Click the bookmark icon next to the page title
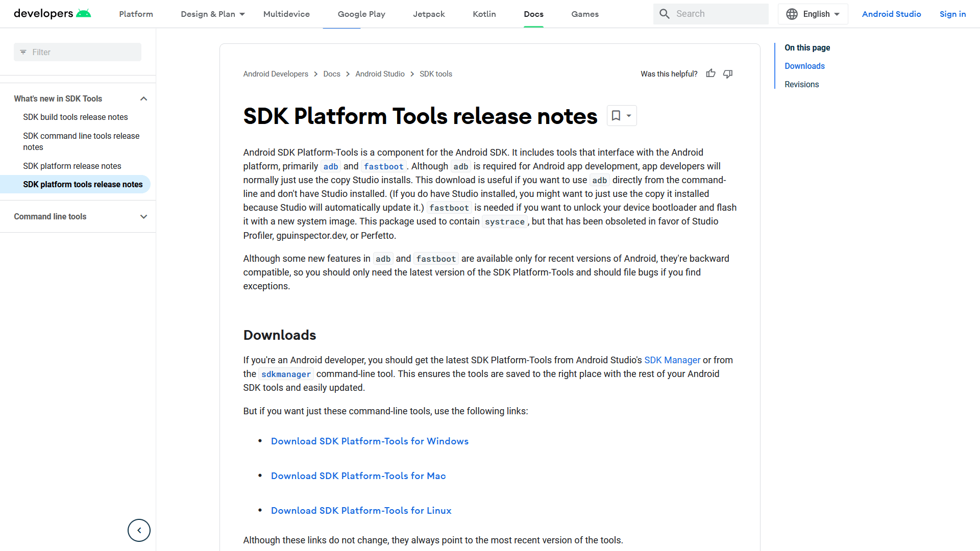This screenshot has height=551, width=980. 616,115
